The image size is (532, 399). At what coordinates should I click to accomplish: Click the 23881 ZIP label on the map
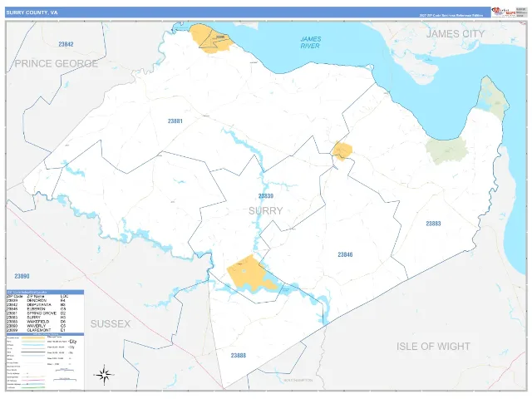tap(175, 121)
